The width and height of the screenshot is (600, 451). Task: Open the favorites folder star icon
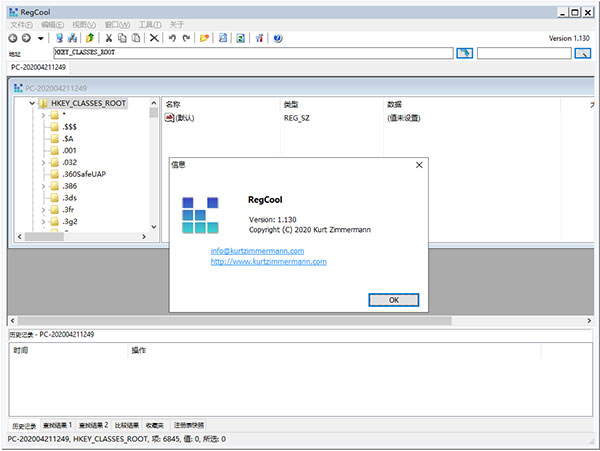click(x=204, y=38)
